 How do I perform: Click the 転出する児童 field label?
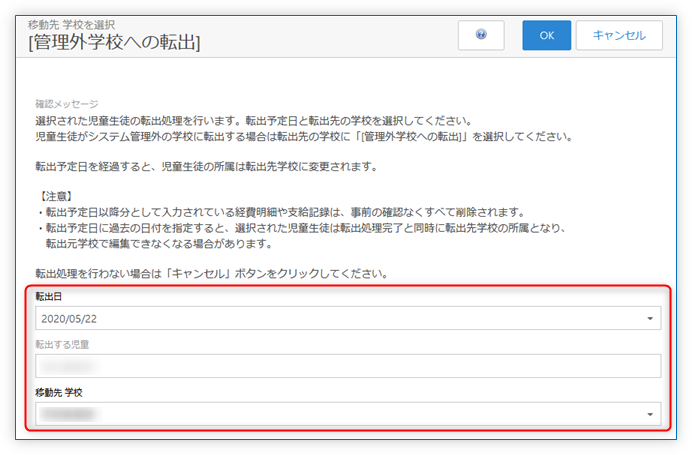tap(62, 345)
